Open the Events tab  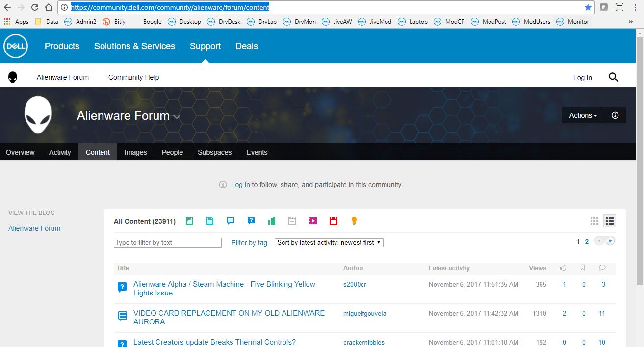click(257, 152)
